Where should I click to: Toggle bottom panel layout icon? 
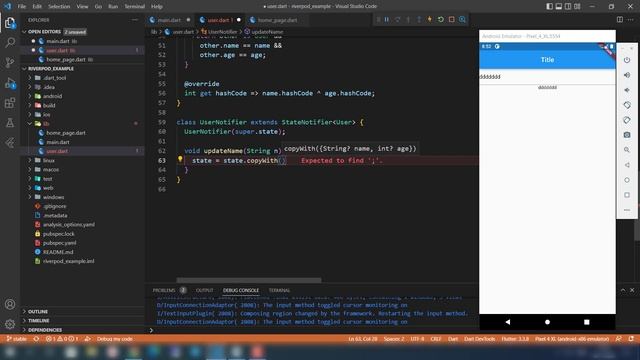tap(559, 6)
